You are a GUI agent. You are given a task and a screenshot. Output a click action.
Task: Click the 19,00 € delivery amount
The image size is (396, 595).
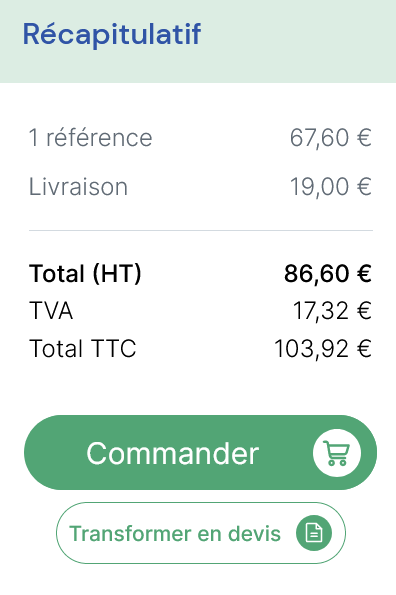click(330, 186)
